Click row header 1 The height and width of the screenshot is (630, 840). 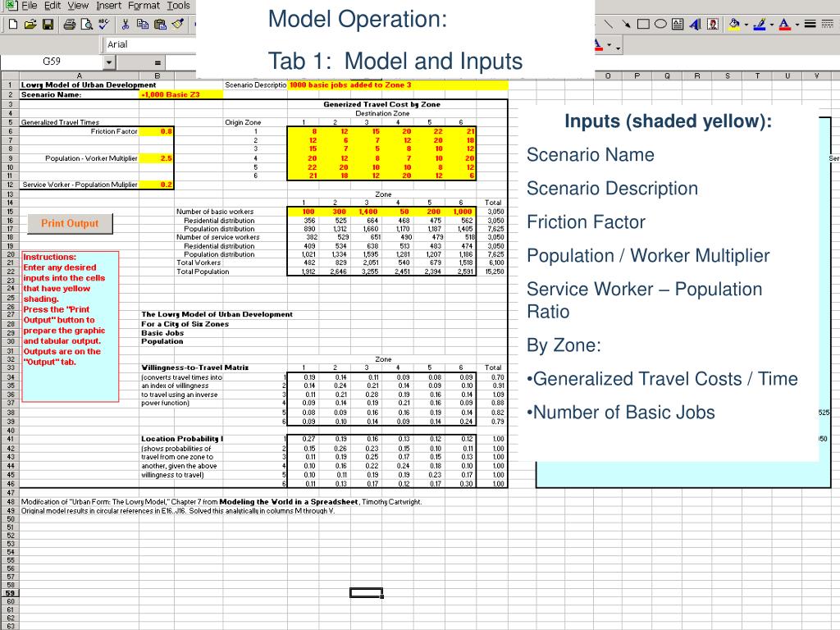10,84
